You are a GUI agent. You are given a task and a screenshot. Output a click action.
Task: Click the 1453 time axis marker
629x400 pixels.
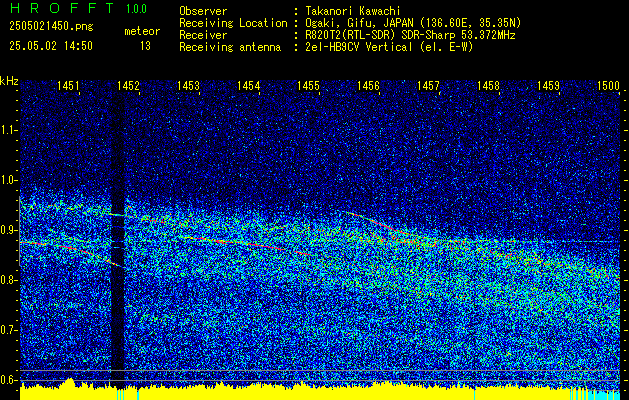(x=188, y=85)
